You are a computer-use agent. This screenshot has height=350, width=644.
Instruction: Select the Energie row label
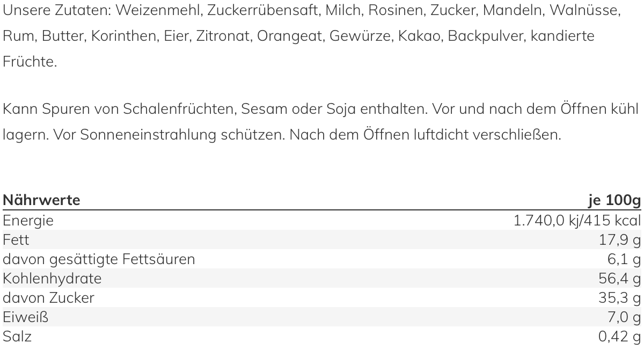(x=28, y=220)
